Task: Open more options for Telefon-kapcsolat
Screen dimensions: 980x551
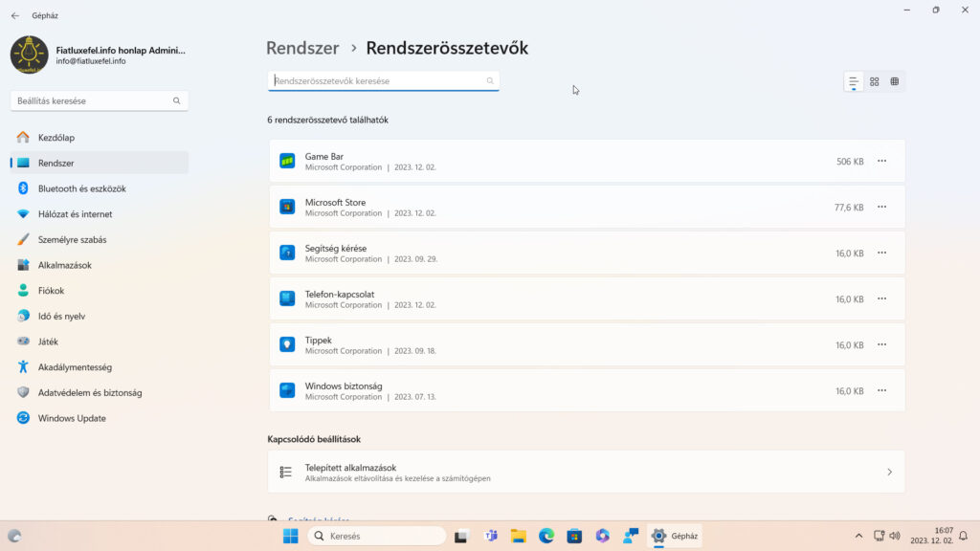Action: click(881, 298)
